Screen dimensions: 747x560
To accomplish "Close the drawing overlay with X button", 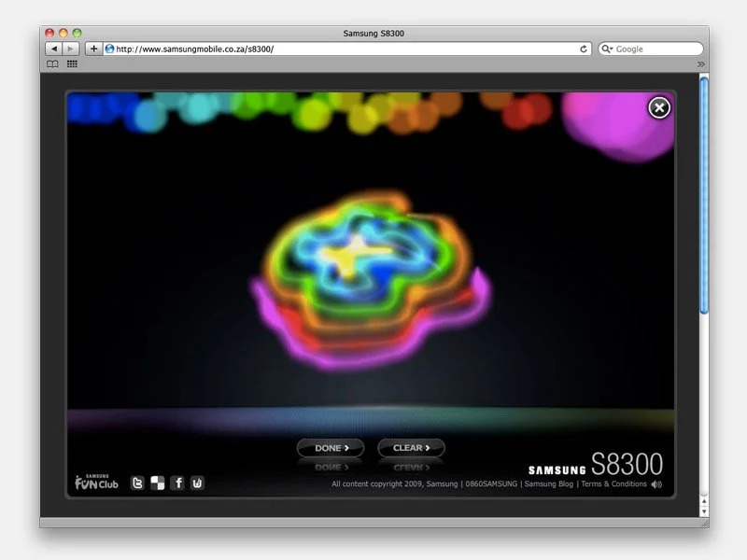I will point(659,108).
